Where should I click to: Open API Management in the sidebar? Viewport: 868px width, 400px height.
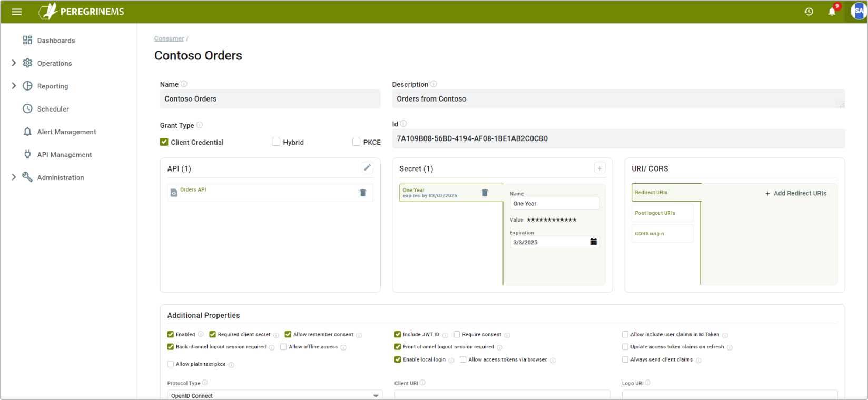64,155
